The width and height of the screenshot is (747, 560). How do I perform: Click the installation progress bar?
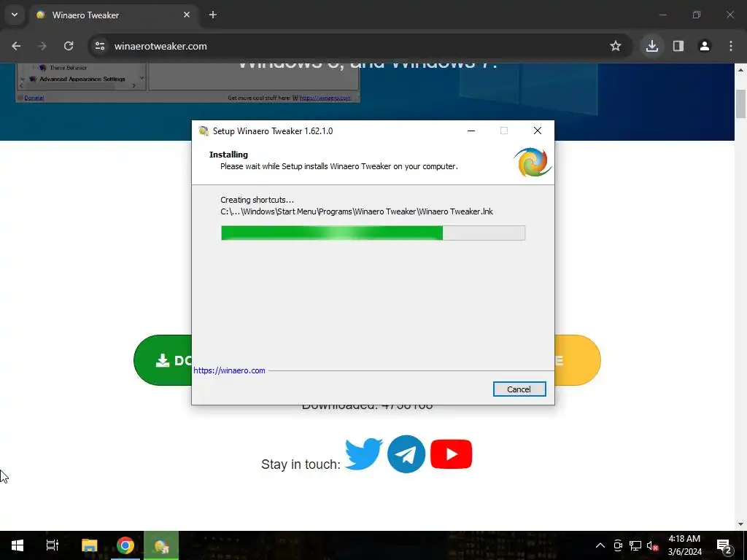click(x=373, y=233)
